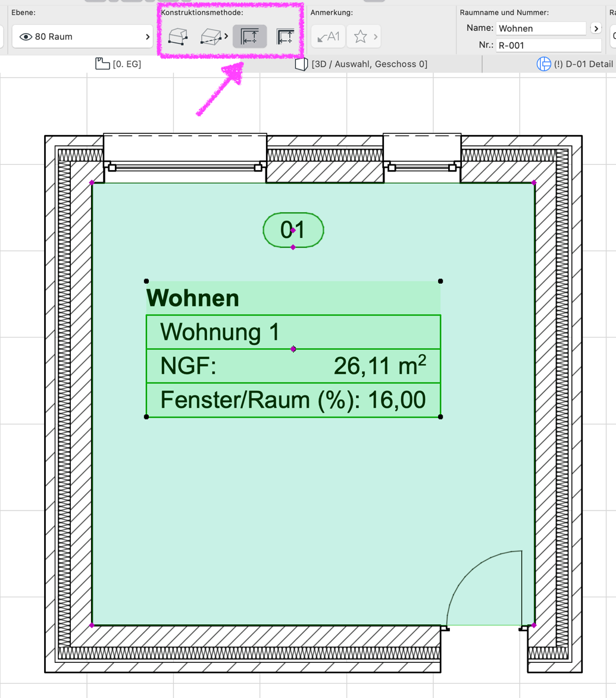Click the A1 annotation label button
The image size is (616, 698).
(x=328, y=36)
